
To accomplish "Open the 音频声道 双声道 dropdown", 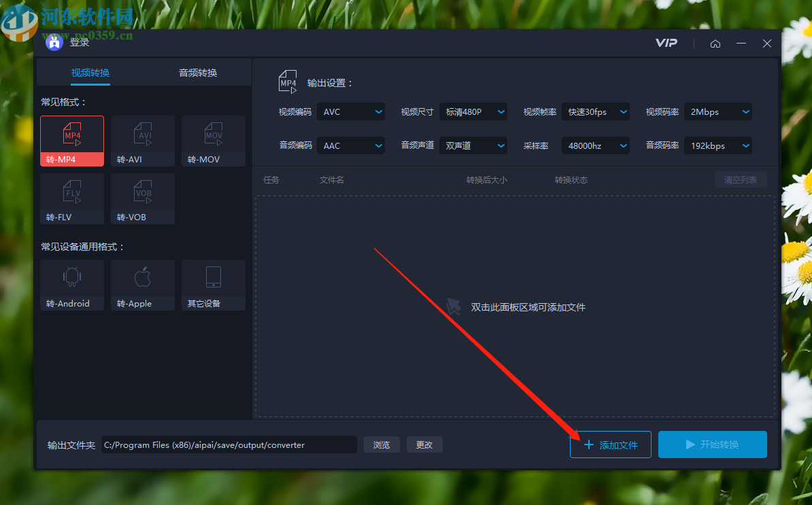I will click(x=473, y=146).
